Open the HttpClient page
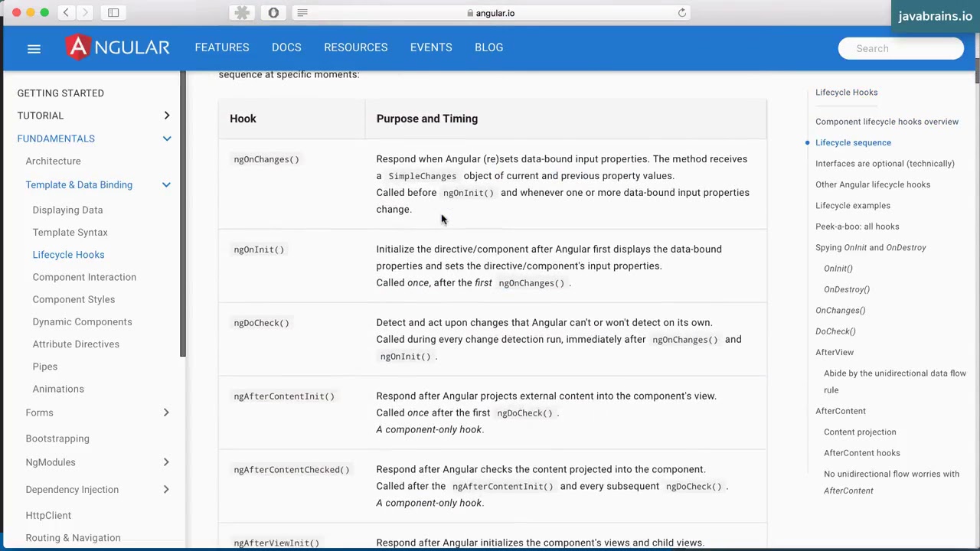980x551 pixels. (x=48, y=516)
